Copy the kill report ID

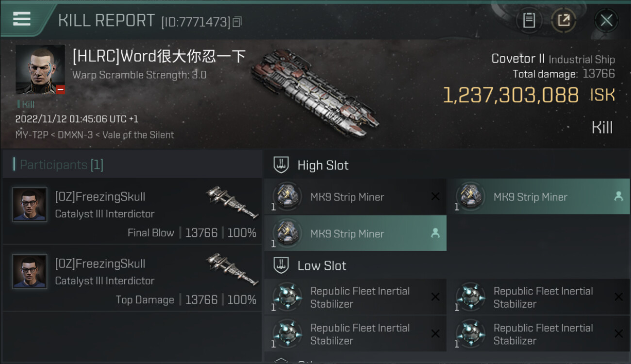(x=237, y=22)
